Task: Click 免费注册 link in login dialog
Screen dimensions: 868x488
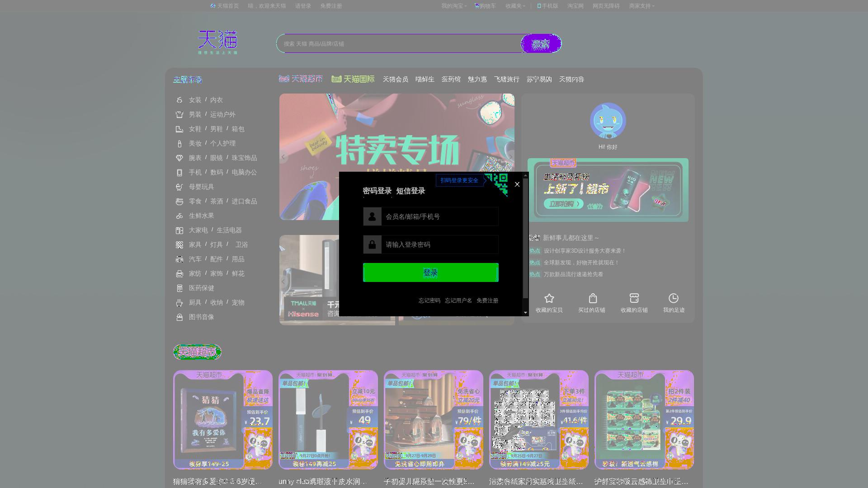Action: point(487,300)
